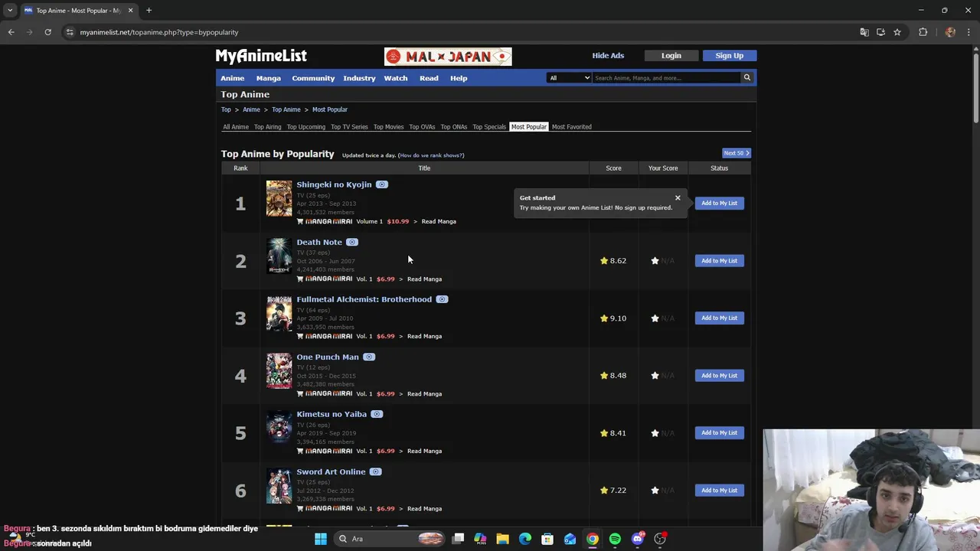Switch to the Top Airing tab
This screenshot has width=980, height=551.
[268, 127]
